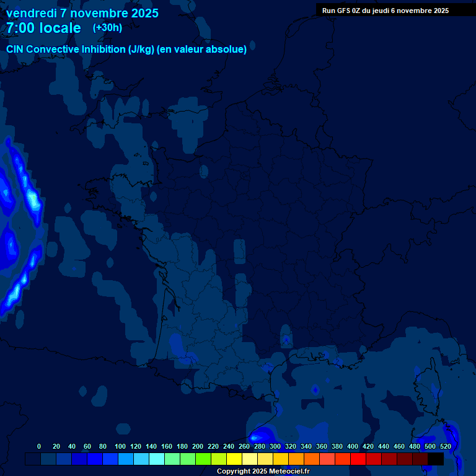
Task: Click the '(+30h)' forecast offset label
Action: tap(107, 28)
